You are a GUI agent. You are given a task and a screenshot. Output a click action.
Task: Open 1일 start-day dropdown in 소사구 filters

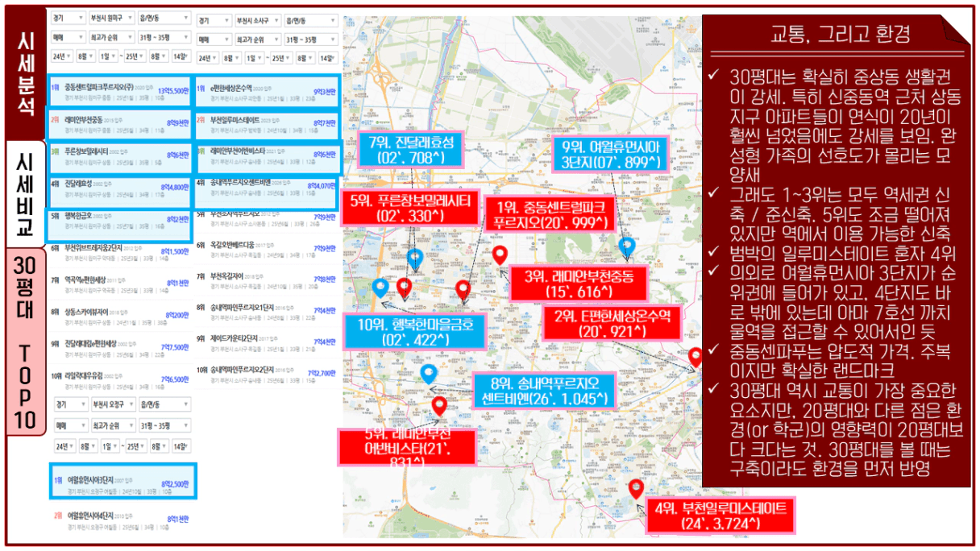point(253,58)
